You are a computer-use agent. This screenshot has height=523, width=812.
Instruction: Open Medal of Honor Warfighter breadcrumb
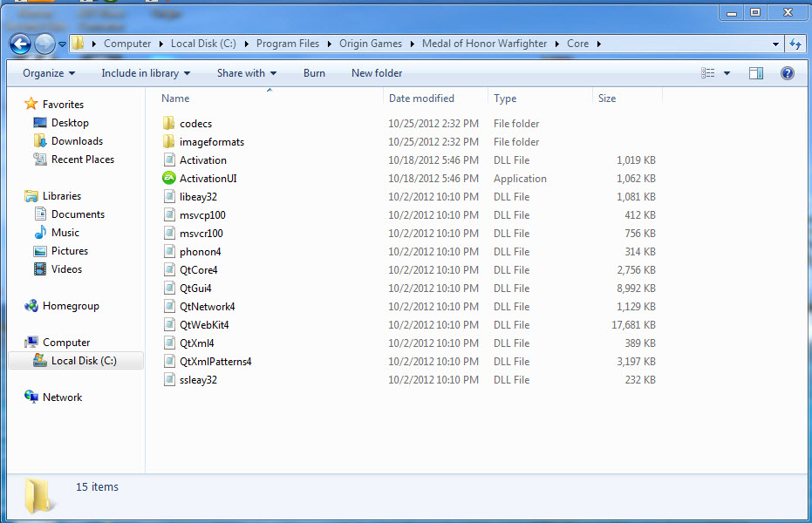(484, 44)
